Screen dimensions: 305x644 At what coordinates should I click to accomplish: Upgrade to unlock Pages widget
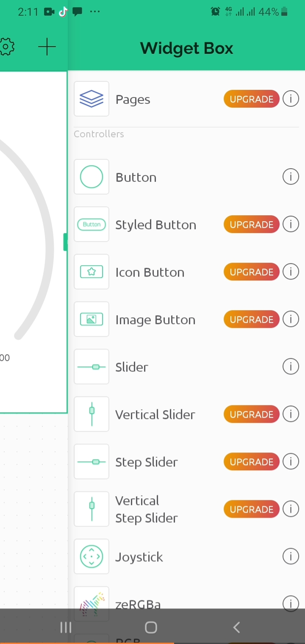click(251, 99)
